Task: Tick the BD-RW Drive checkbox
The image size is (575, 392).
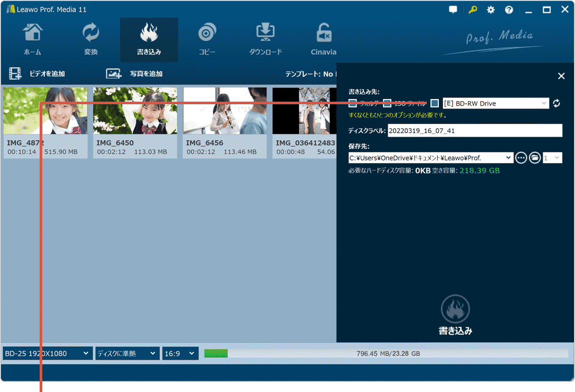Action: tap(435, 103)
